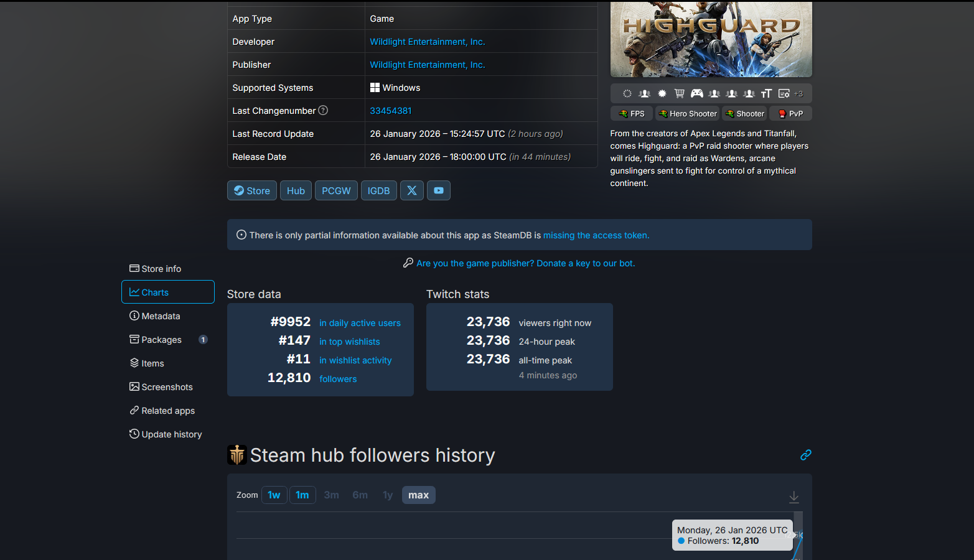Open the 'followers' link in Store data
The height and width of the screenshot is (560, 974).
[338, 379]
